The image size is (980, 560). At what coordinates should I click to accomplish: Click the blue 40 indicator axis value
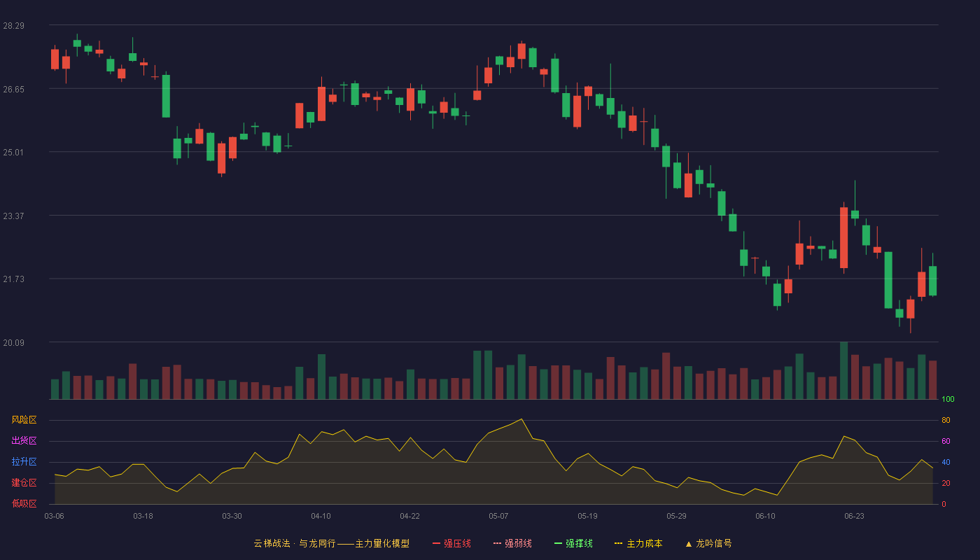(x=946, y=462)
